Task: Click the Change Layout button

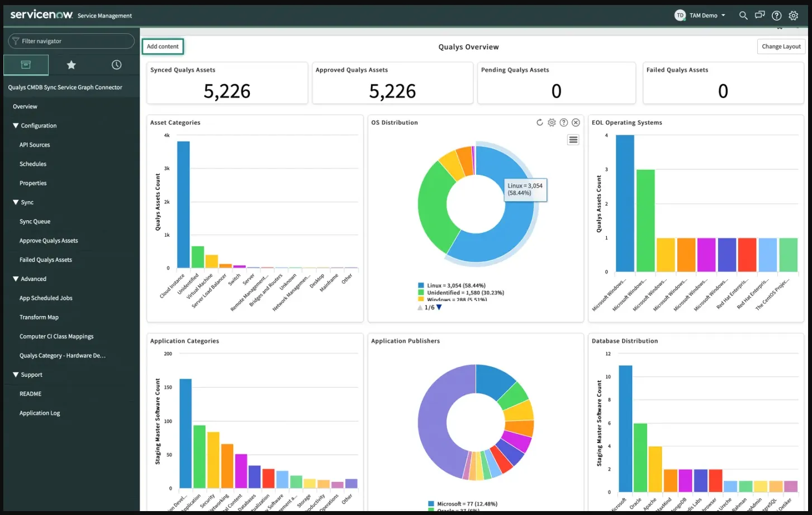Action: click(x=781, y=46)
